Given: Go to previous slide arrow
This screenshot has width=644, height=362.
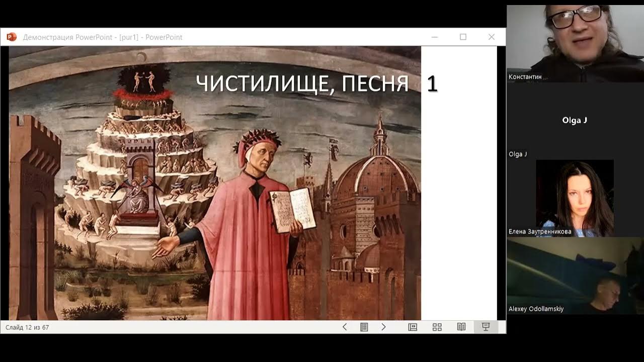Looking at the screenshot, I should point(345,327).
